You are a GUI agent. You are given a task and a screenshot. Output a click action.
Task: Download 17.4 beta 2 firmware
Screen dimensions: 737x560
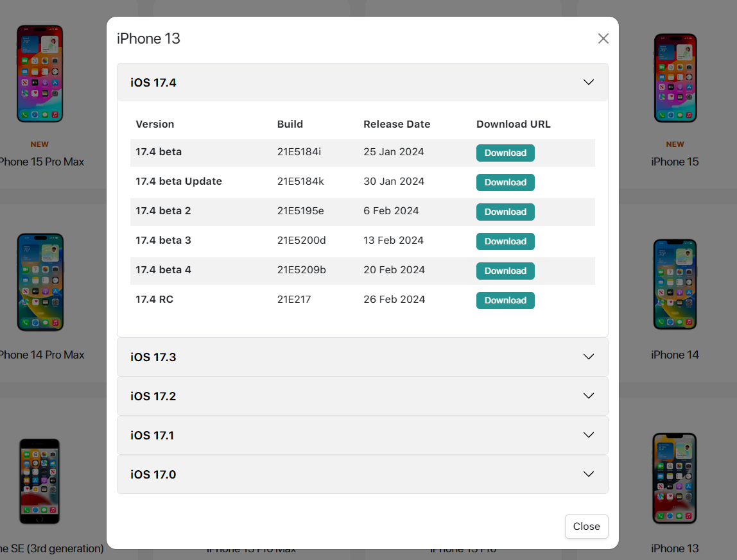(505, 212)
